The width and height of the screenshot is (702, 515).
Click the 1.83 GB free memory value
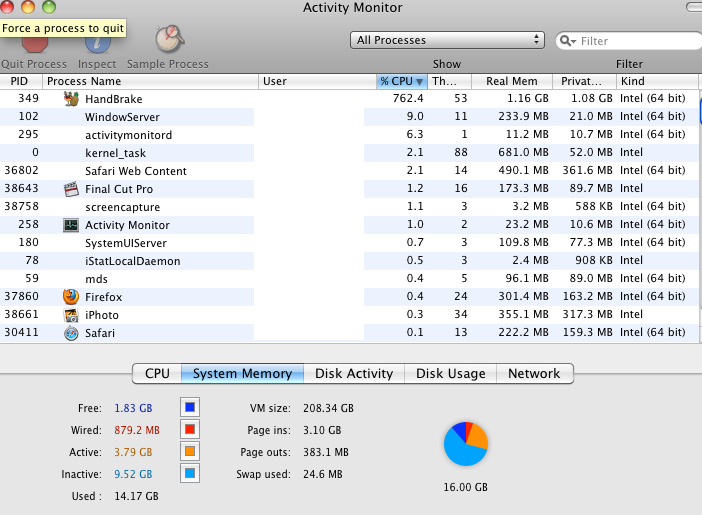coord(133,408)
